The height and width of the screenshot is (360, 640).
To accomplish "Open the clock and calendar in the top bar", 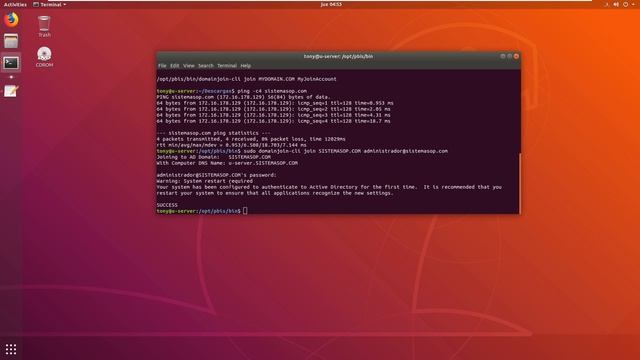I will tap(331, 4).
